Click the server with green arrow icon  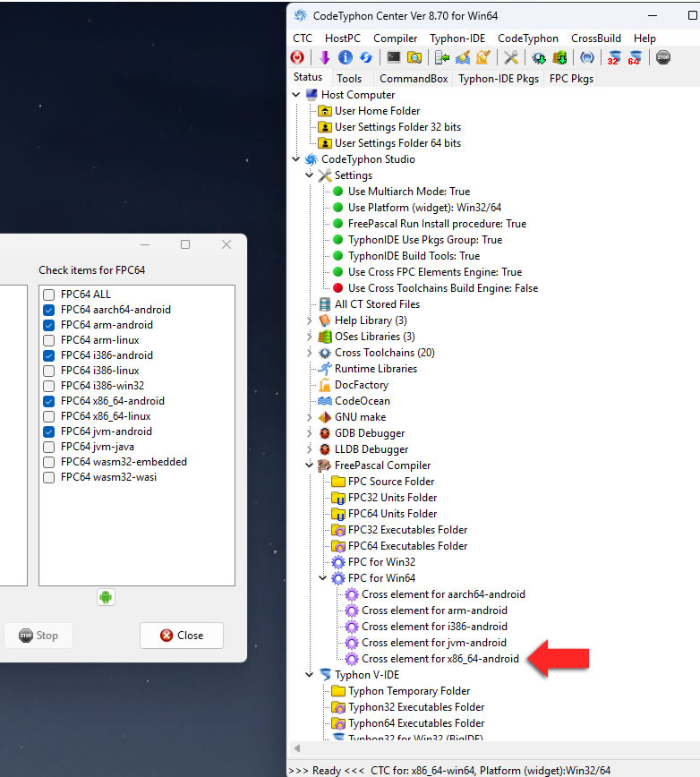coord(442,57)
